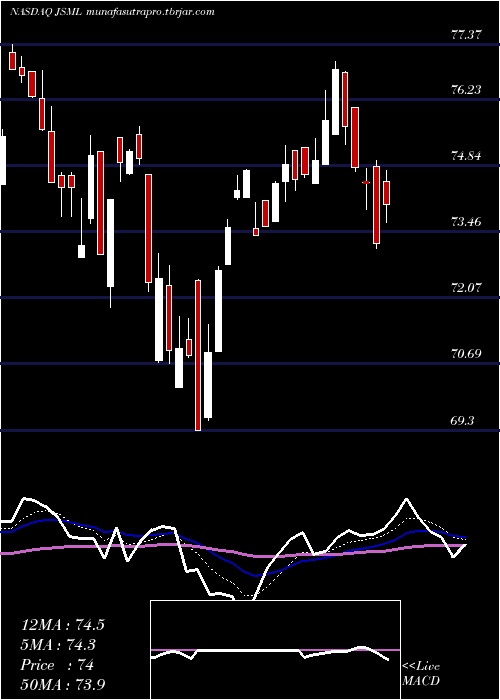
Task: Click the 76.23 price level label
Action: click(x=466, y=90)
